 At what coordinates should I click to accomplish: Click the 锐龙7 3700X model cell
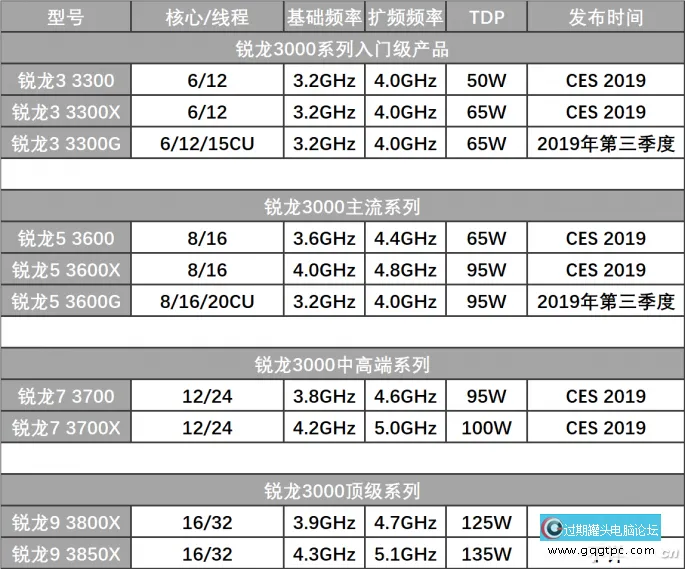66,428
